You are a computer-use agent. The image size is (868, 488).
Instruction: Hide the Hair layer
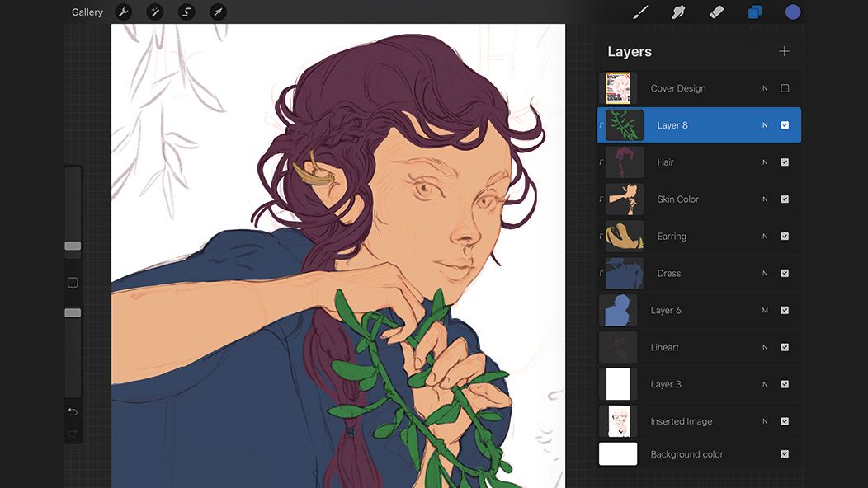[785, 162]
